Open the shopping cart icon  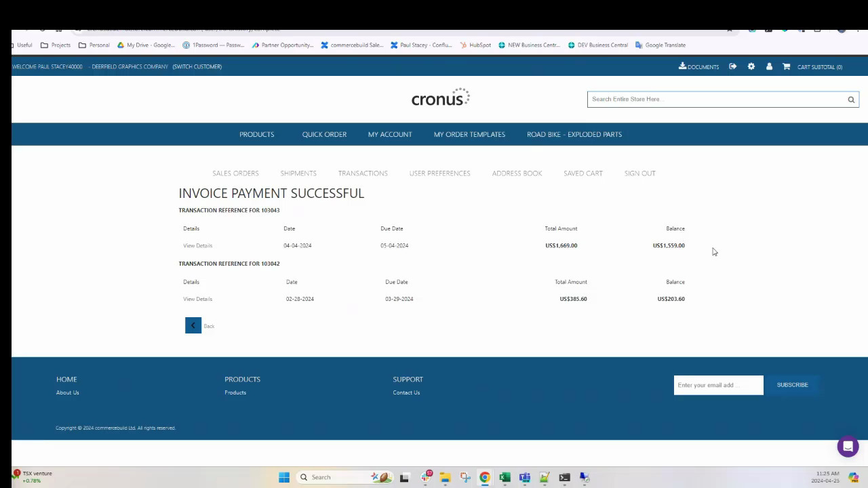786,66
